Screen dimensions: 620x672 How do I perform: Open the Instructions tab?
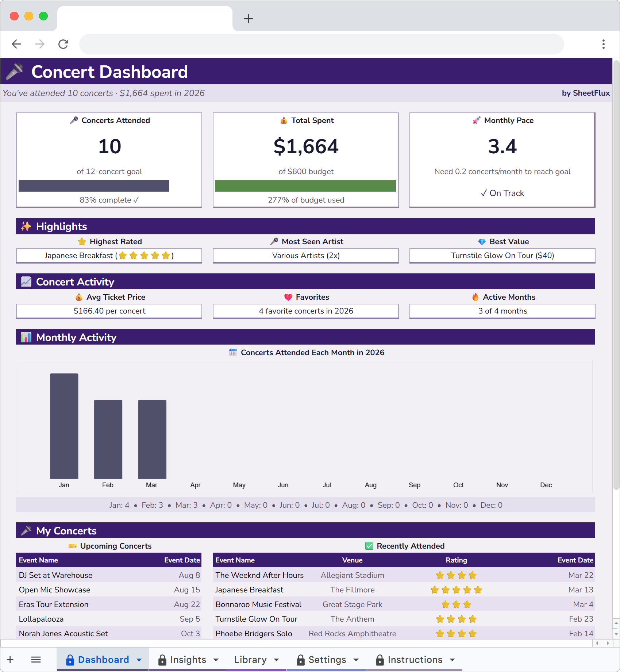[x=416, y=660]
